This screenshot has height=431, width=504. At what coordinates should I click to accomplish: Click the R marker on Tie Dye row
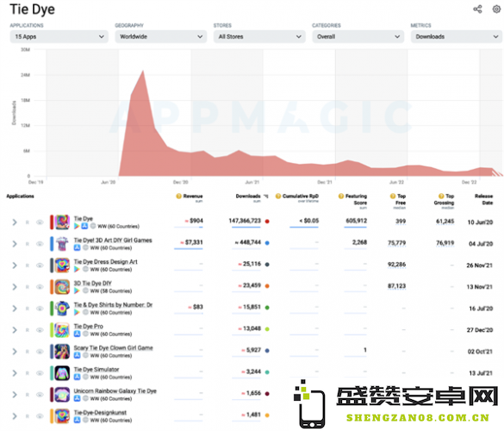[28, 222]
